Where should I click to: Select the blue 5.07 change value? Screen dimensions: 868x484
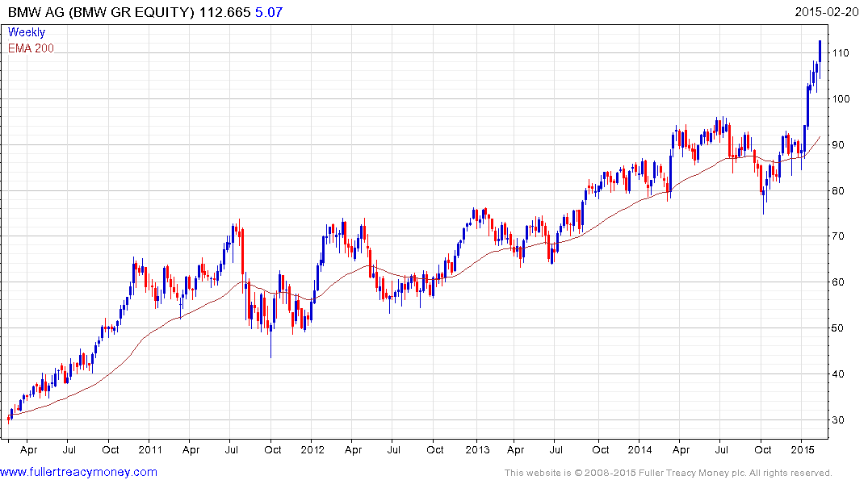pos(269,12)
